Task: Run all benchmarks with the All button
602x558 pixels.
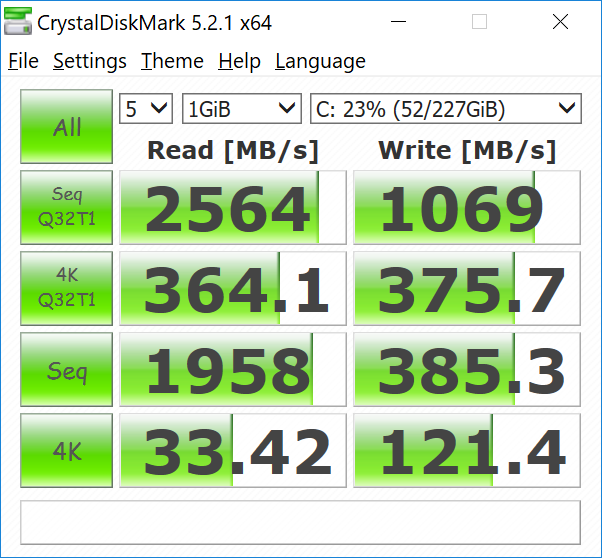Action: pyautogui.click(x=66, y=126)
